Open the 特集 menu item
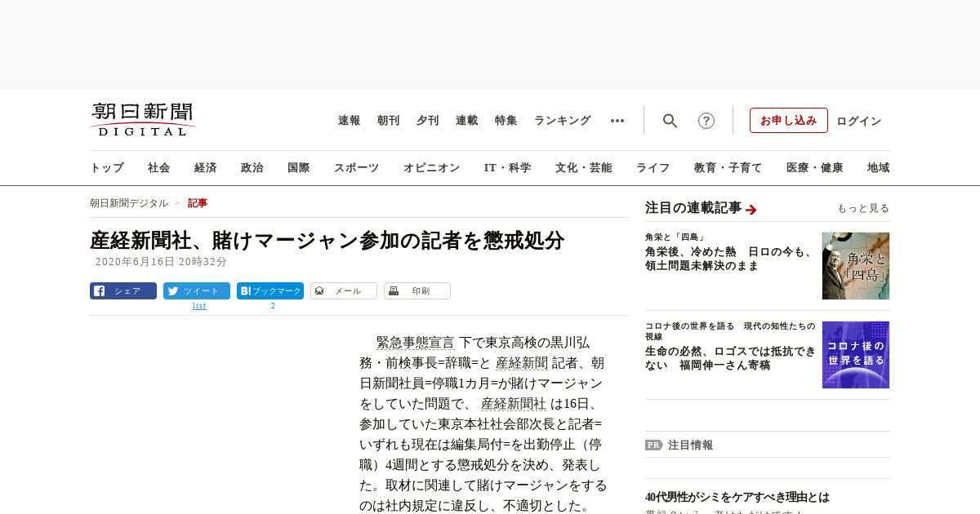The image size is (980, 514). (506, 121)
